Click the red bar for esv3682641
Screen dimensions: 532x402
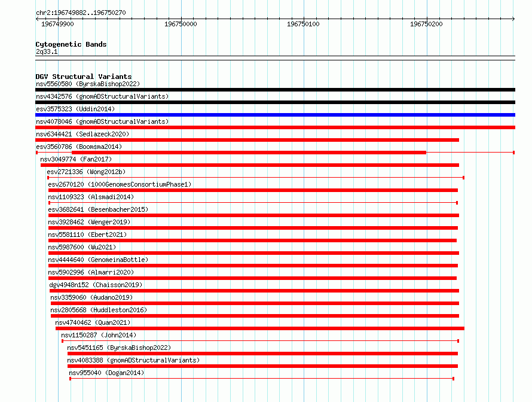pyautogui.click(x=254, y=215)
